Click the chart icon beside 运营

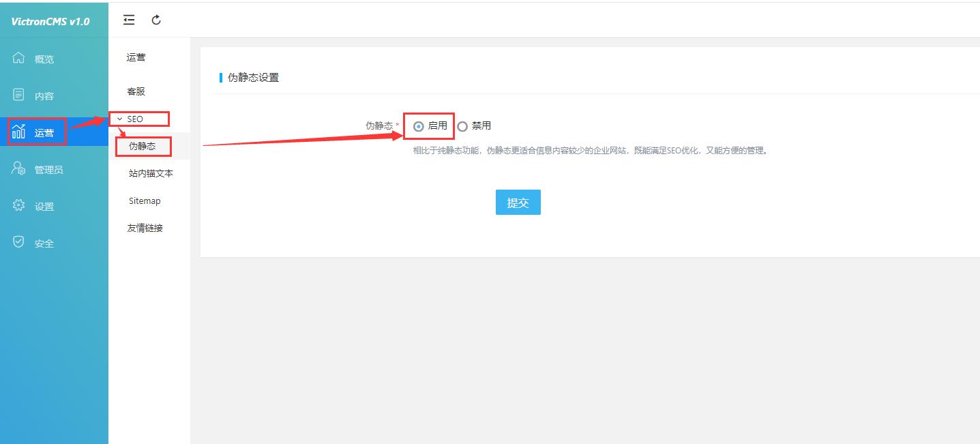[19, 132]
